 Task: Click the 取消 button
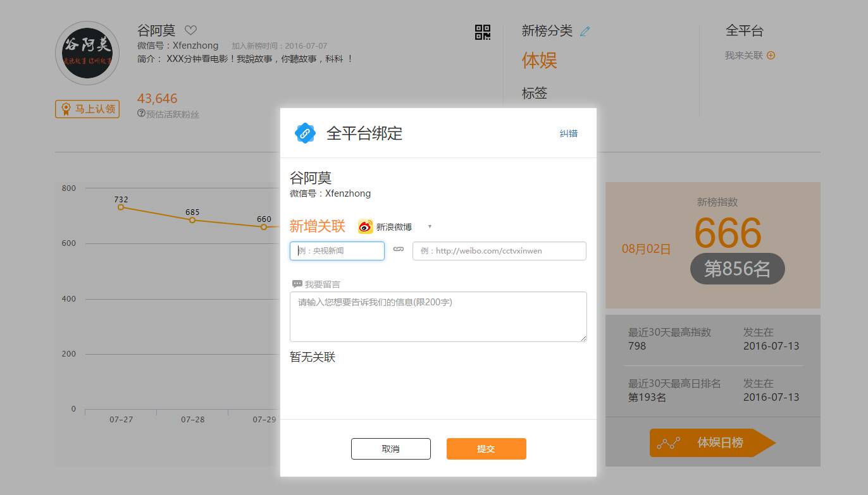[x=390, y=449]
